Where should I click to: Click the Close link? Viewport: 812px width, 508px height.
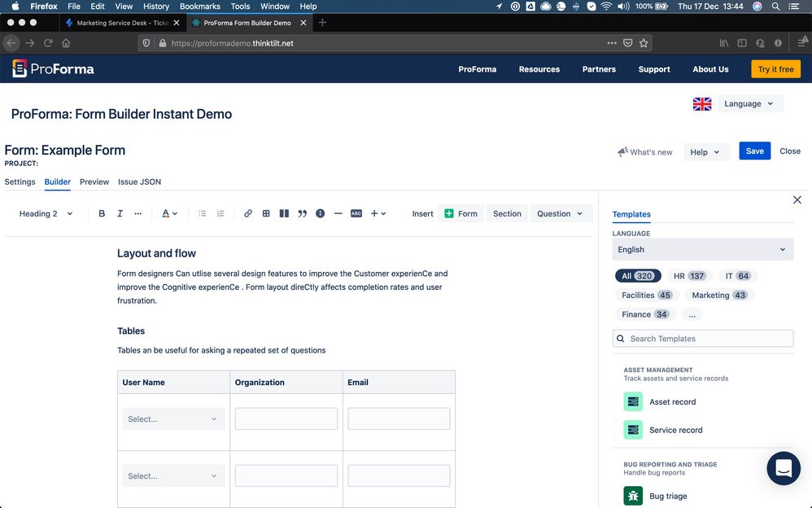[790, 151]
